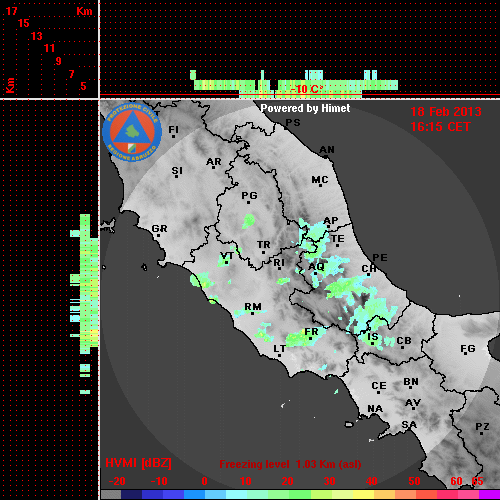This screenshot has height=500, width=500.
Task: Click the SA city label
Action: pyautogui.click(x=409, y=425)
